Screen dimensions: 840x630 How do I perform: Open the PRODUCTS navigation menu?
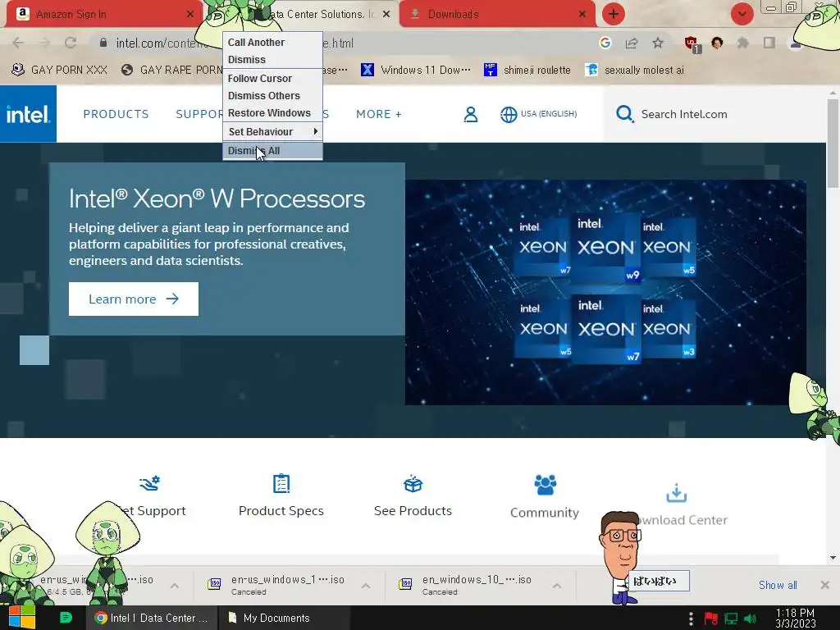(x=116, y=114)
